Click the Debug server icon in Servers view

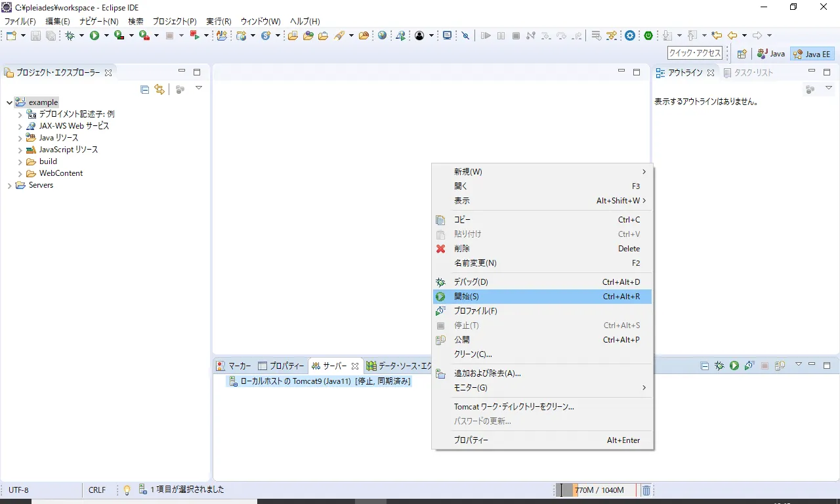pos(719,366)
